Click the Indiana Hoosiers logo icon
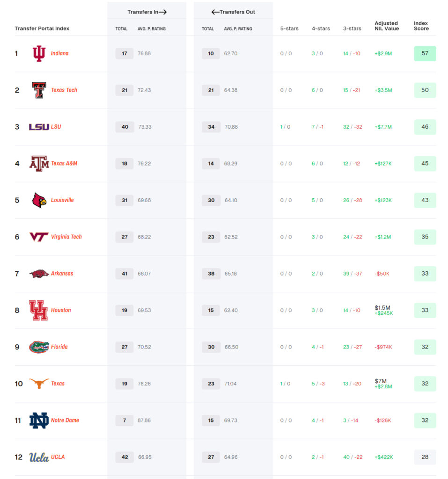 pyautogui.click(x=39, y=54)
